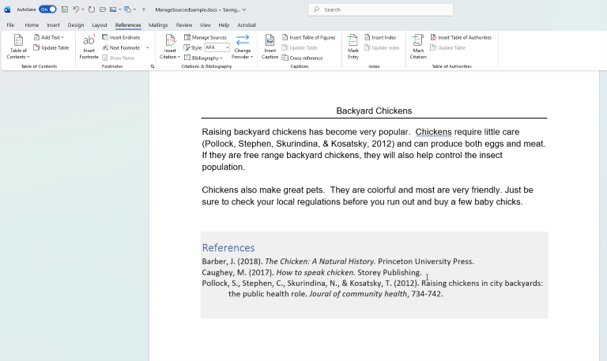Switch to the Insert tab
Image resolution: width=607 pixels, height=361 pixels.
tap(53, 25)
